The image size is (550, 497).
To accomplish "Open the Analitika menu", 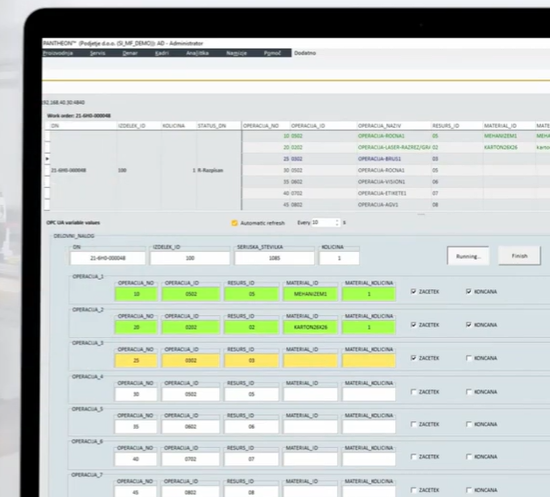I will pos(197,53).
